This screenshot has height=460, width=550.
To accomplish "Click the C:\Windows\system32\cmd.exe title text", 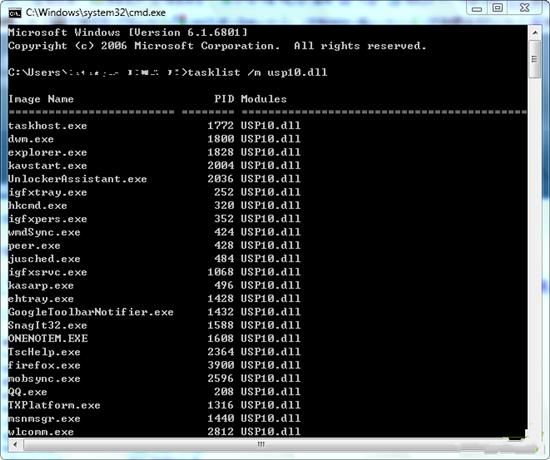I will pos(96,13).
